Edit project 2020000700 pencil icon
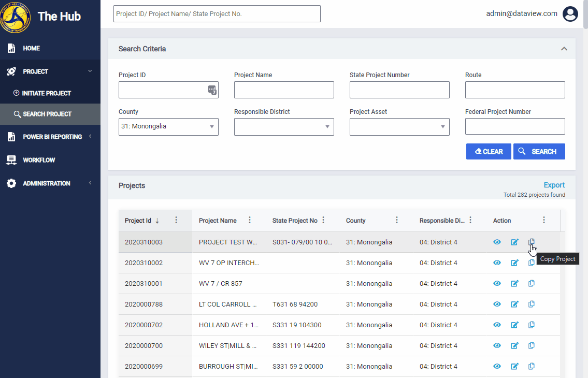 514,345
